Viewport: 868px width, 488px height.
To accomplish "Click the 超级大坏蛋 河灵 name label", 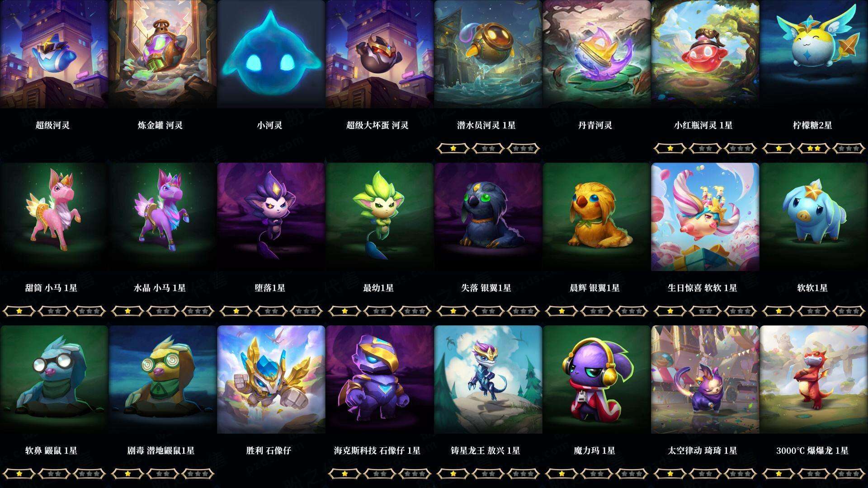I will [x=377, y=125].
